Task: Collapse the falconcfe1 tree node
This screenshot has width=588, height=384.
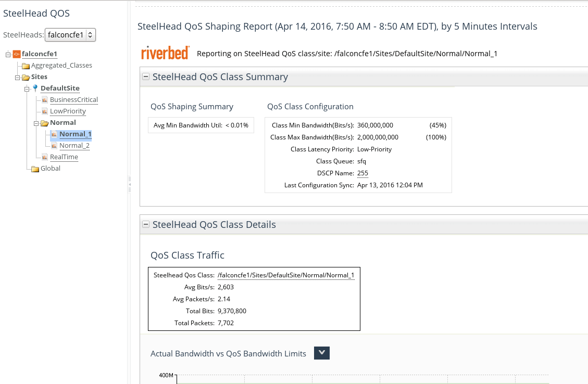Action: click(x=8, y=54)
